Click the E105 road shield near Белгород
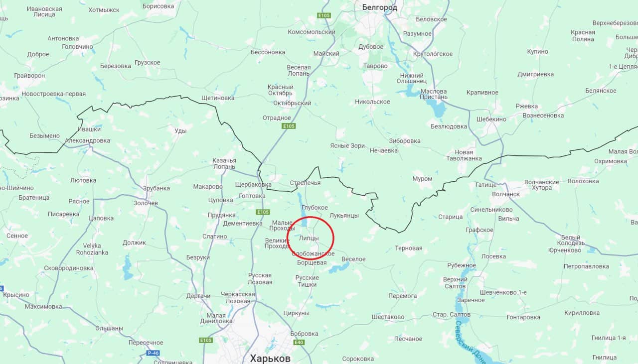 pyautogui.click(x=324, y=15)
